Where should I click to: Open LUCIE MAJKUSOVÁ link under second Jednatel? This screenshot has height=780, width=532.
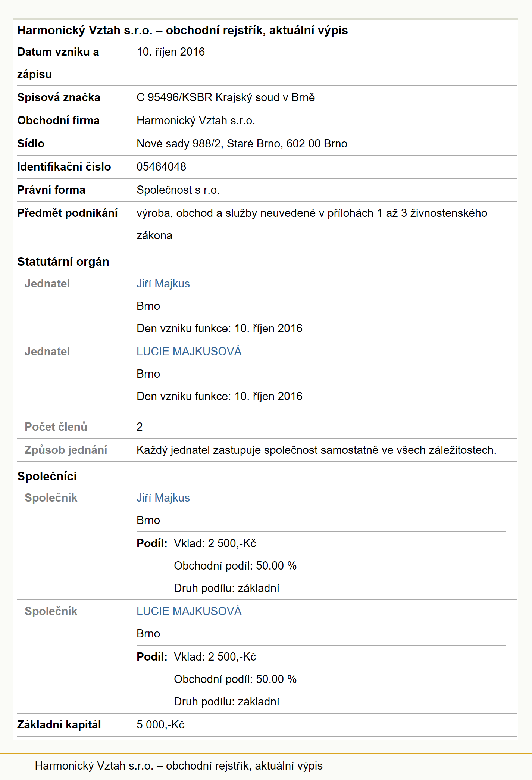point(189,352)
